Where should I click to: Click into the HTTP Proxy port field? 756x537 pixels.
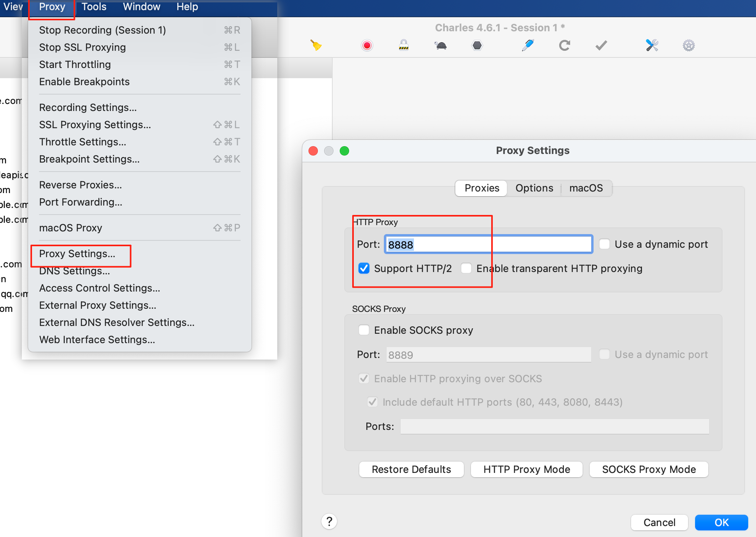[488, 245]
